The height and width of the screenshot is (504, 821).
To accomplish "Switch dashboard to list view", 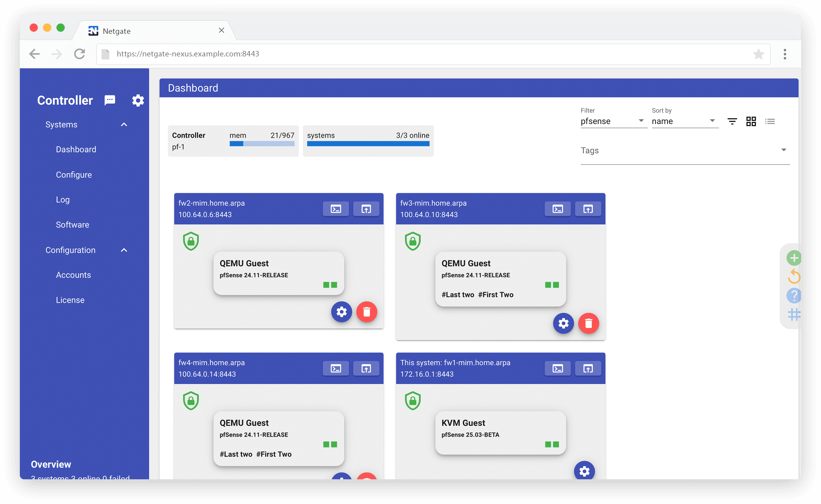I will [770, 121].
